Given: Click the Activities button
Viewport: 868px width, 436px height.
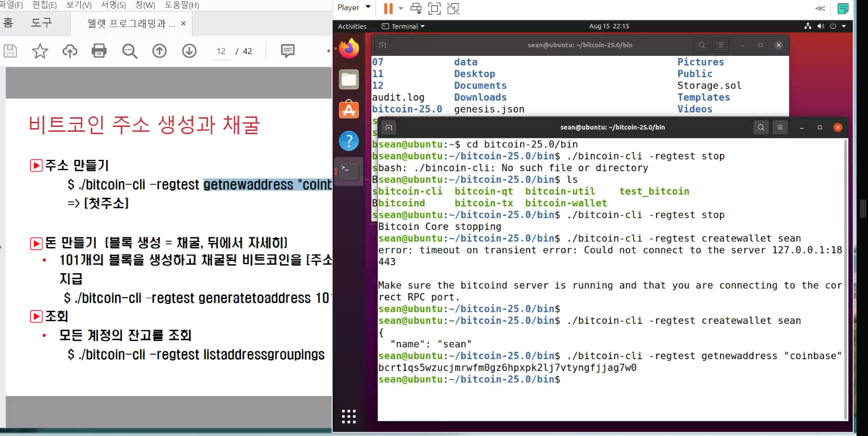Looking at the screenshot, I should point(352,26).
